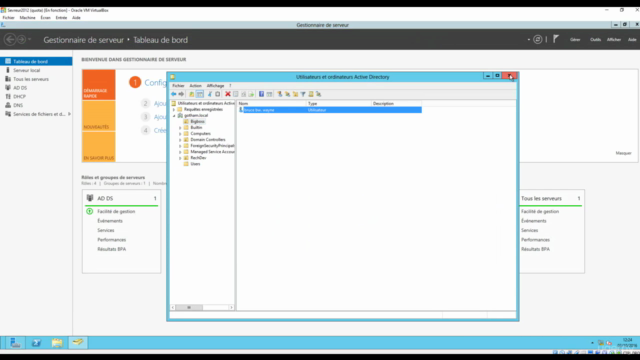Select AD DS in the sidebar
Viewport: 640px width, 360px height.
pos(20,88)
